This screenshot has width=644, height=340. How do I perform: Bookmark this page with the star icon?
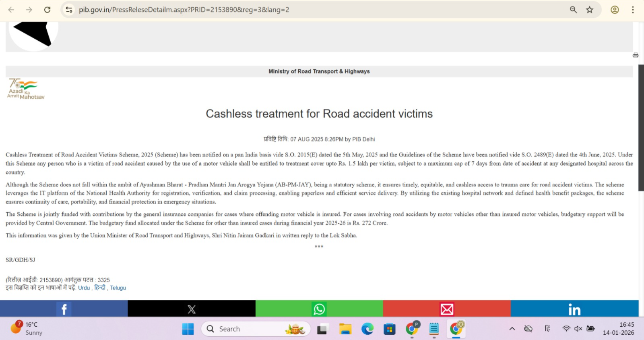[x=590, y=10]
